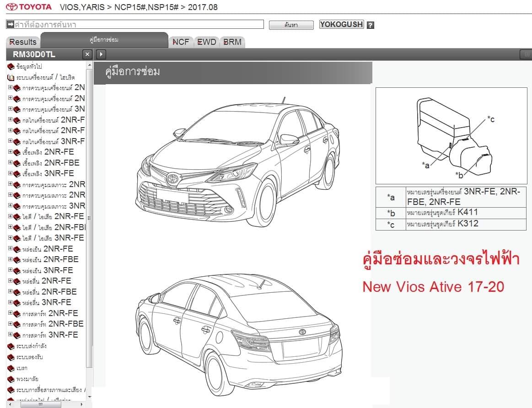Expand the หล่อลื่น 3NR-FE node

point(10,302)
